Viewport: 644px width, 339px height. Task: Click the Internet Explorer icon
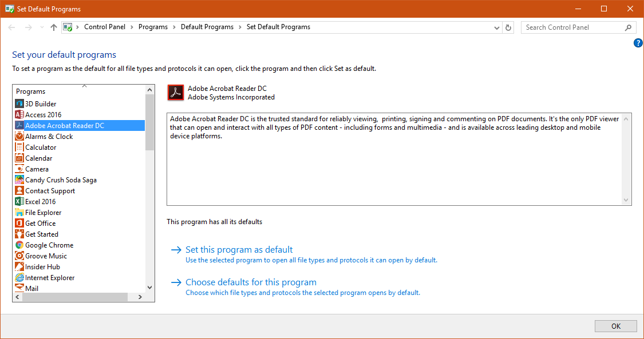[19, 277]
